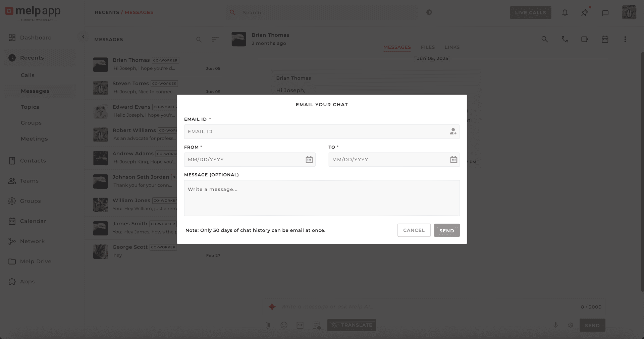This screenshot has width=644, height=339.
Task: Click the GIF insertion icon
Action: pyautogui.click(x=300, y=325)
